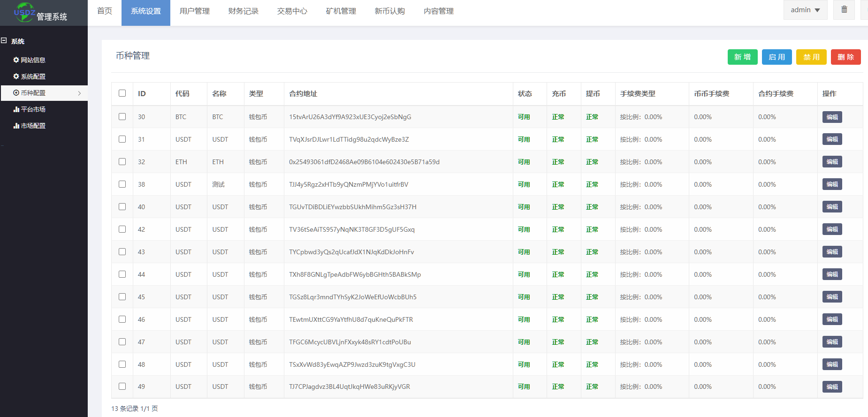
Task: Collapse the 系统 sidebar group
Action: [18, 41]
